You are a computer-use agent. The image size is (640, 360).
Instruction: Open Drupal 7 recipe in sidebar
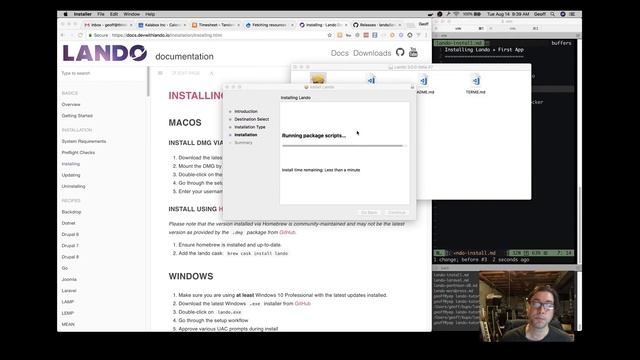coord(70,246)
